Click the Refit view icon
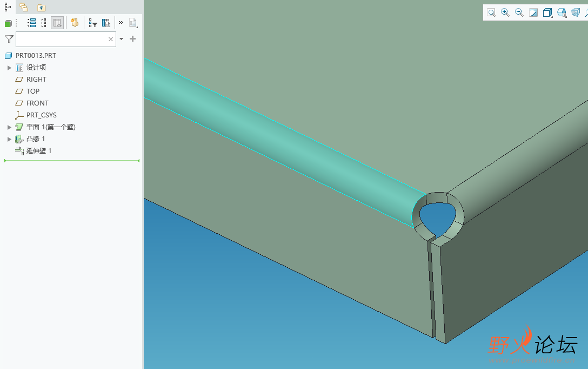This screenshot has width=588, height=369. [x=491, y=13]
